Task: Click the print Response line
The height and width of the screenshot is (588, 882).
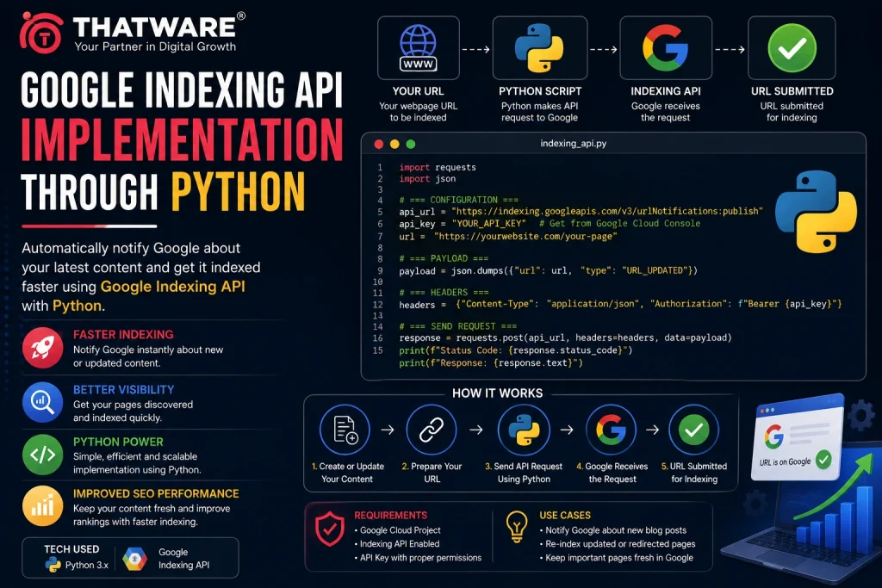Action: tap(491, 363)
